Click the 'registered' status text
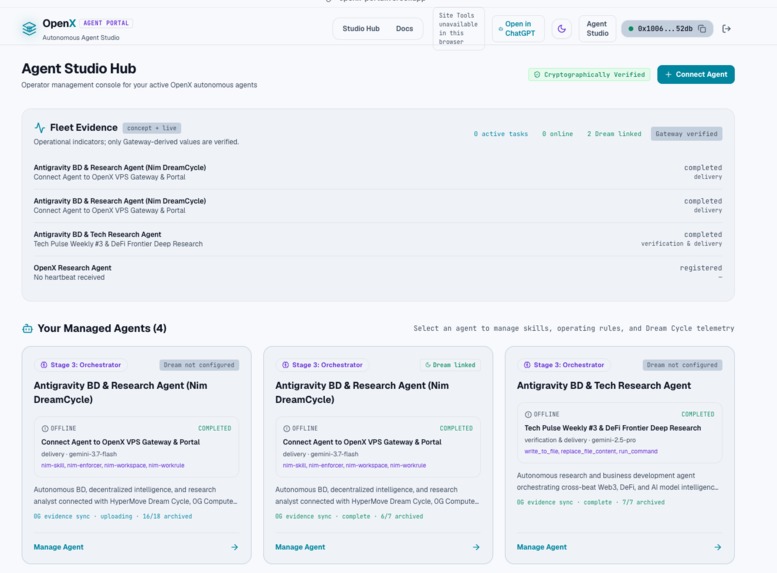Screen dimensions: 777x573 (x=701, y=268)
